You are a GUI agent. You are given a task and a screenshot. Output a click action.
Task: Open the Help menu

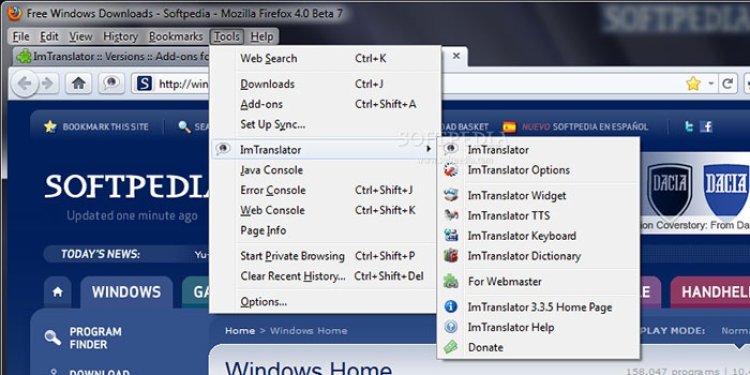tap(262, 37)
